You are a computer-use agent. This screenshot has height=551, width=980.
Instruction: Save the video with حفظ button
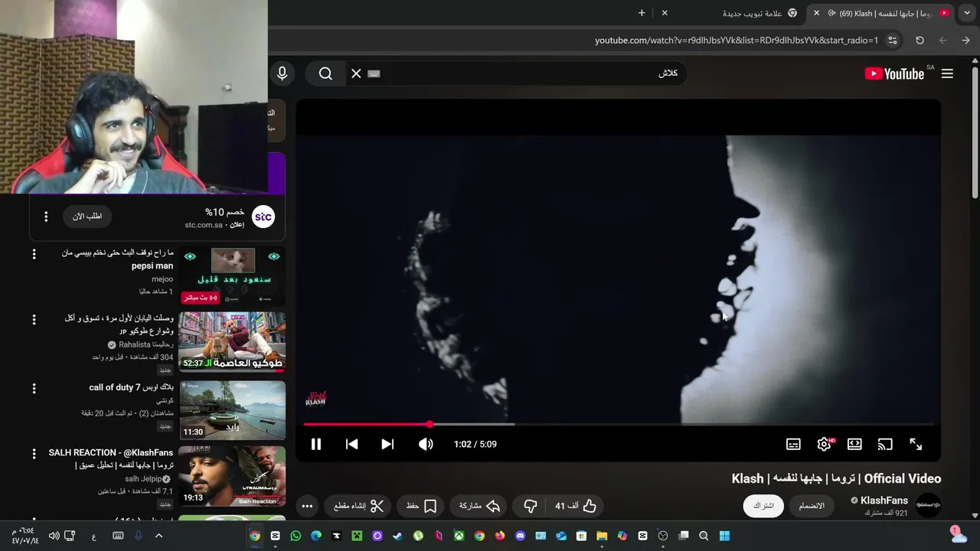pyautogui.click(x=422, y=506)
